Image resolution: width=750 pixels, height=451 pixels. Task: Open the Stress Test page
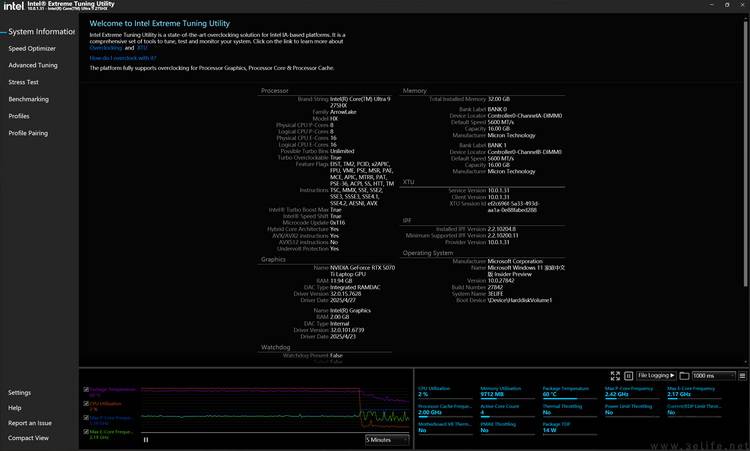(23, 82)
